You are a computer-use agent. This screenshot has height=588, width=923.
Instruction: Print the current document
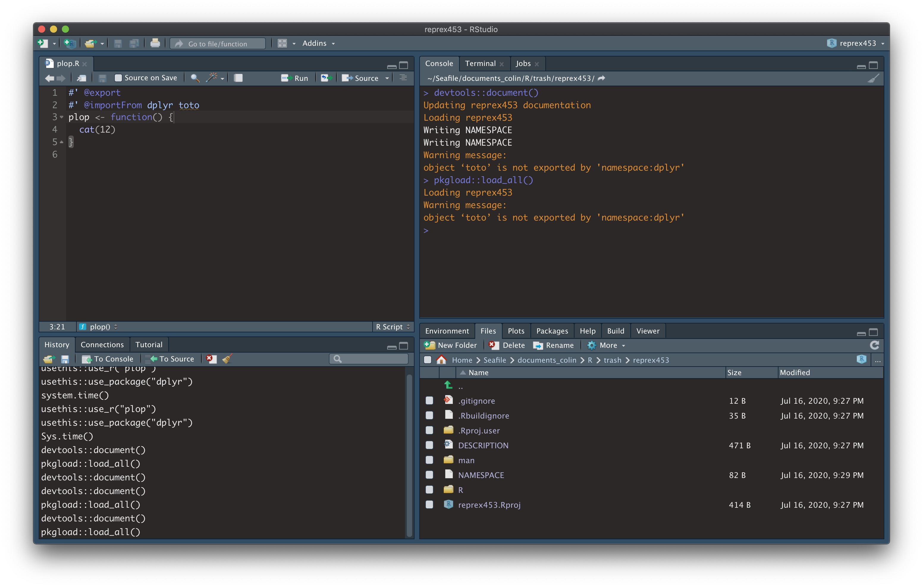tap(156, 43)
